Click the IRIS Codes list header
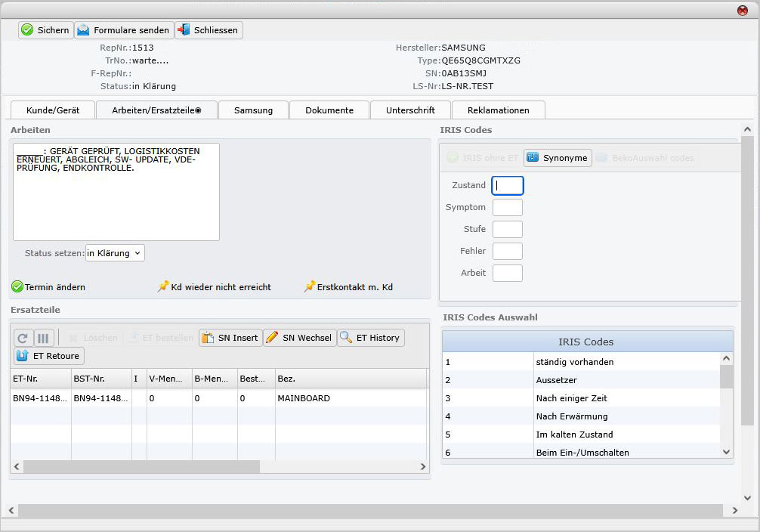The width and height of the screenshot is (760, 532). 588,342
